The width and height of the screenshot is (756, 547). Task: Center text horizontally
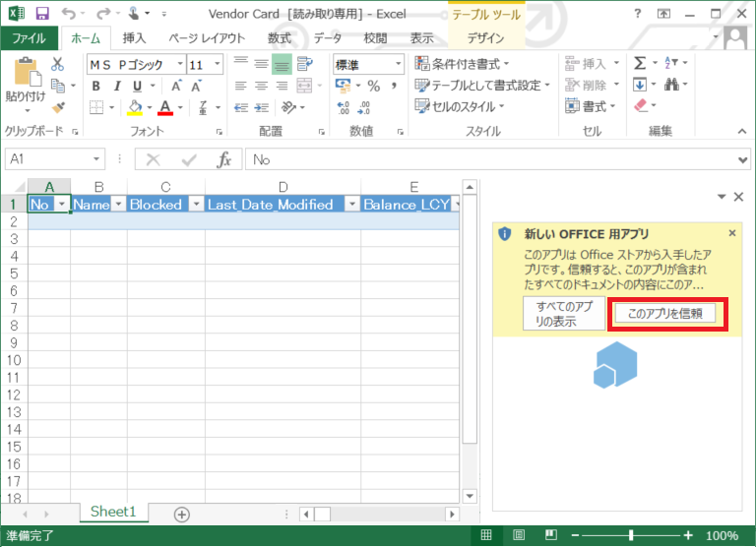pos(261,86)
